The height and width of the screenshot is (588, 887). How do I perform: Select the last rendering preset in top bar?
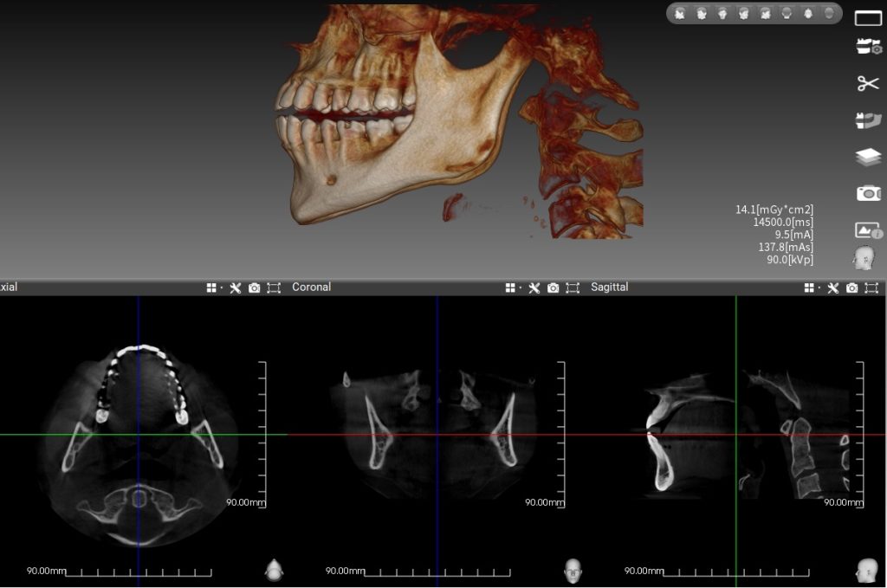[829, 14]
